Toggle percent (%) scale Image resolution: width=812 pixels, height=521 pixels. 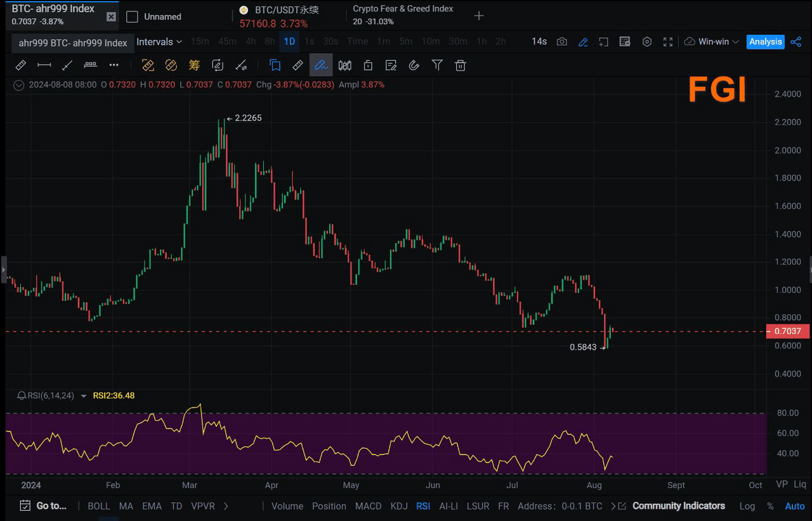click(x=770, y=506)
